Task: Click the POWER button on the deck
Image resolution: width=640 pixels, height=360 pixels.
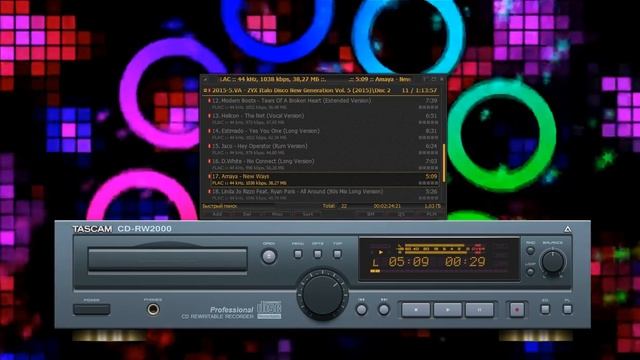Action: tap(91, 309)
